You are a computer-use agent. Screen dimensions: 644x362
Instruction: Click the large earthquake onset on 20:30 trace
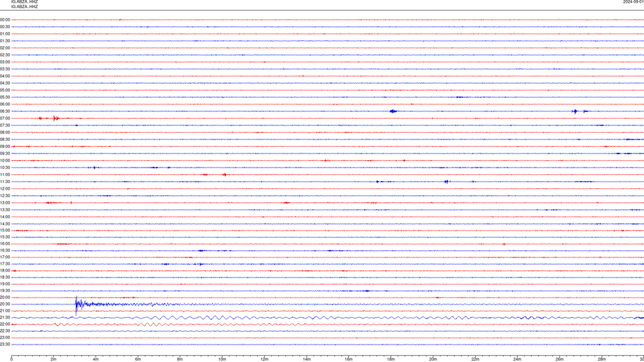click(x=76, y=305)
